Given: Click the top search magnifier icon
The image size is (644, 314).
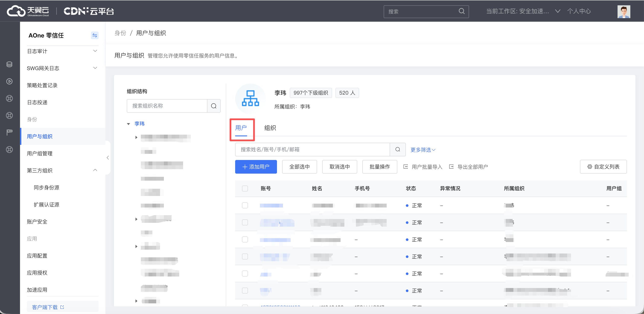Looking at the screenshot, I should click(x=462, y=11).
